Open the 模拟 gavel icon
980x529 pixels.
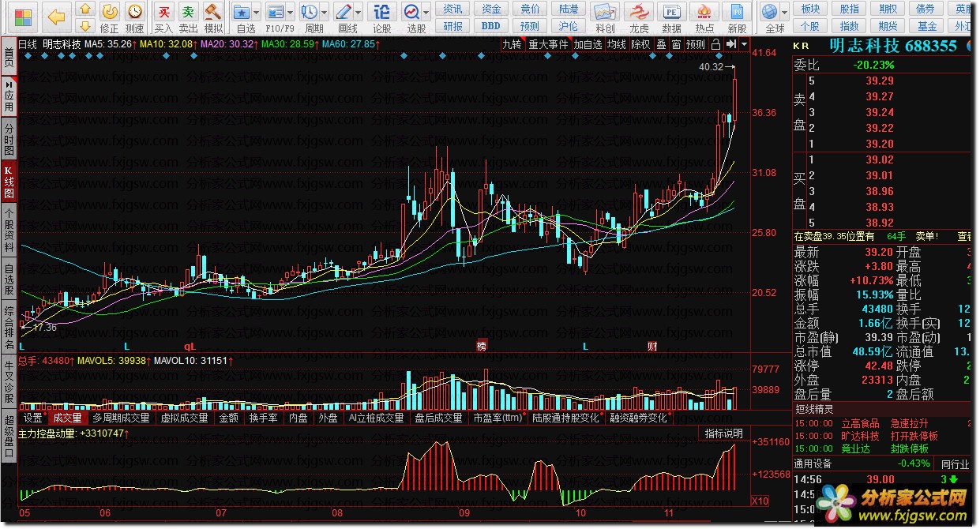coord(212,12)
